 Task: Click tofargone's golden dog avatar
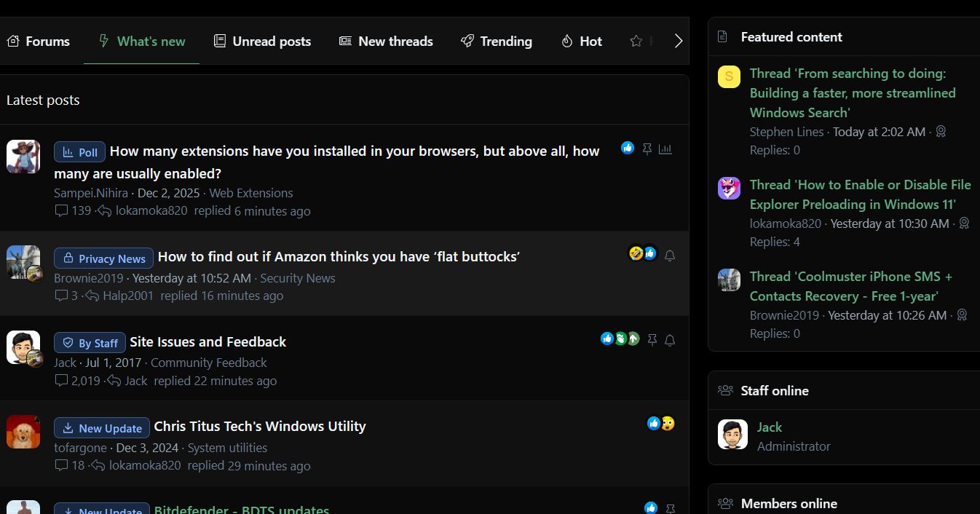(x=23, y=432)
